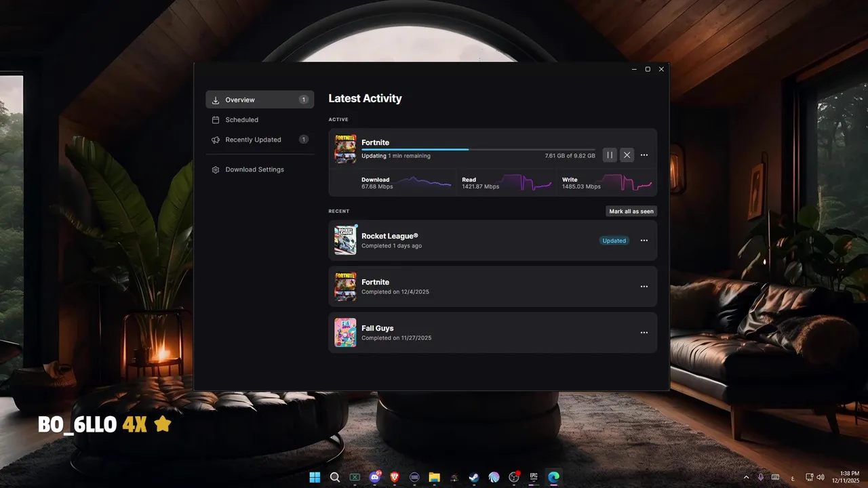Click the microphone tray icon
The height and width of the screenshot is (488, 868).
[761, 477]
